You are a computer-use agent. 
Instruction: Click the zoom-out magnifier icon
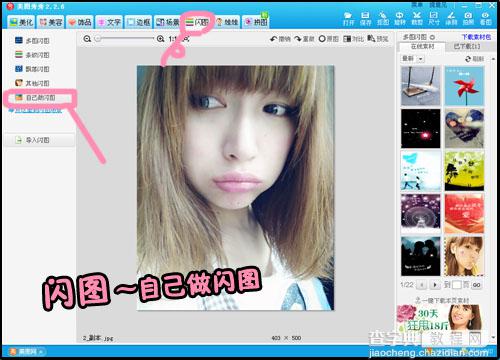pos(87,39)
